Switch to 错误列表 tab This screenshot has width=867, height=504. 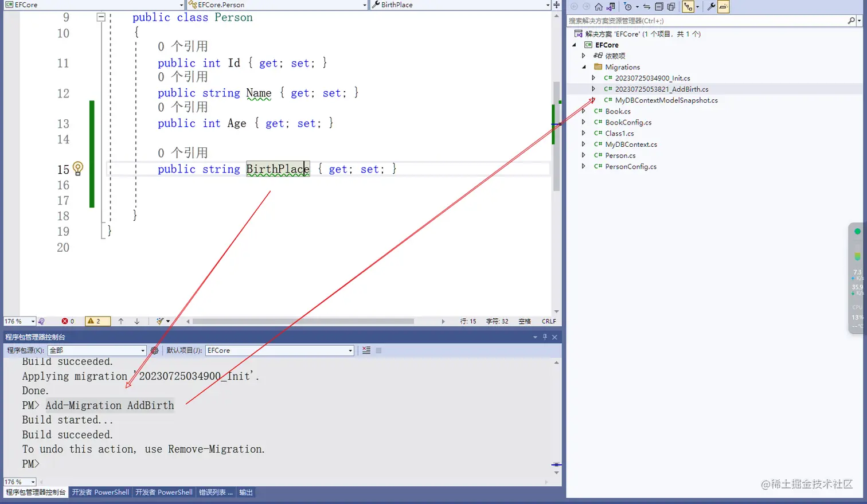click(216, 492)
